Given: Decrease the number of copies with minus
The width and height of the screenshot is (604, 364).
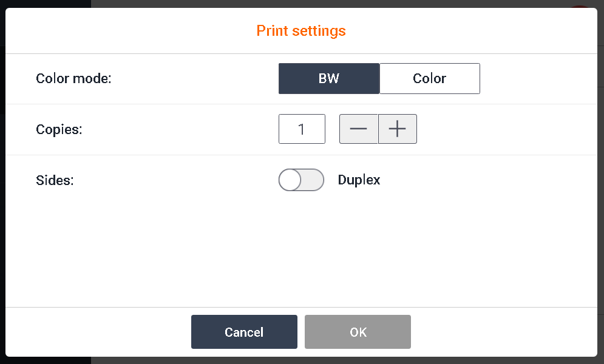Looking at the screenshot, I should click(x=358, y=129).
